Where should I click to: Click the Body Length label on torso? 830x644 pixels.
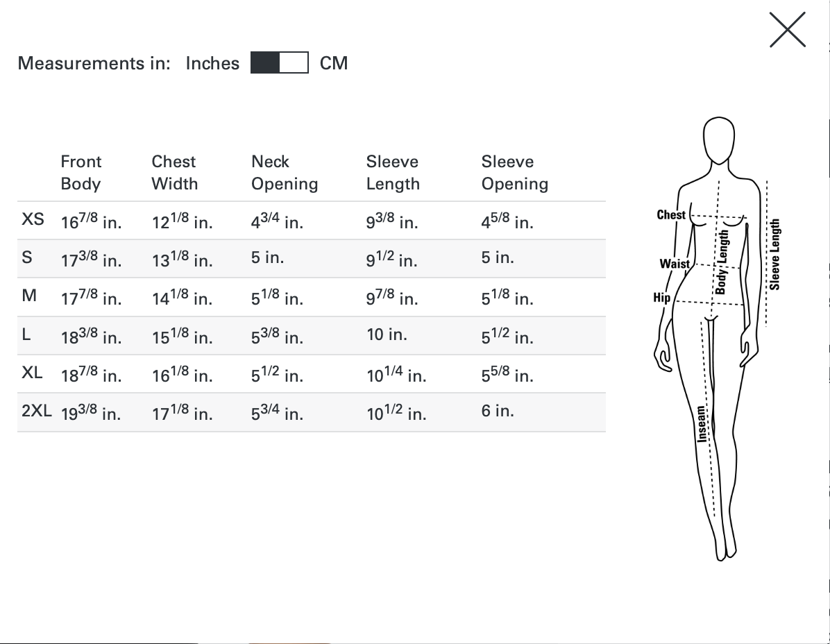point(722,262)
